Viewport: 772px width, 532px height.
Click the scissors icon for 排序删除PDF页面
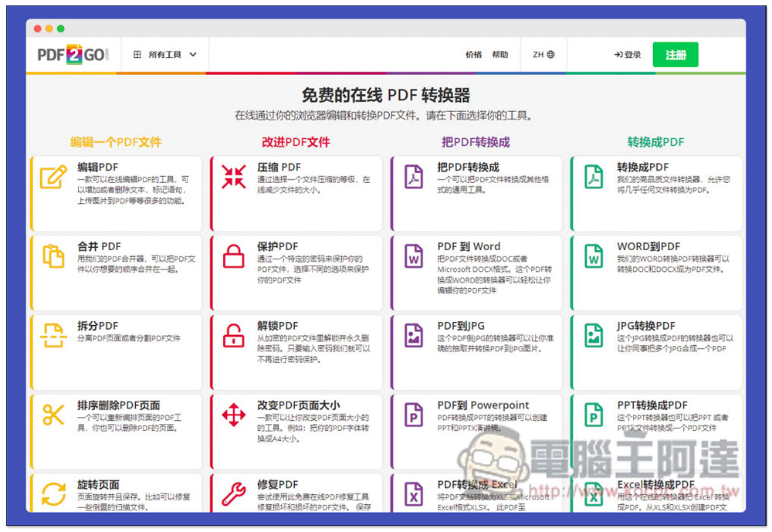click(x=53, y=415)
